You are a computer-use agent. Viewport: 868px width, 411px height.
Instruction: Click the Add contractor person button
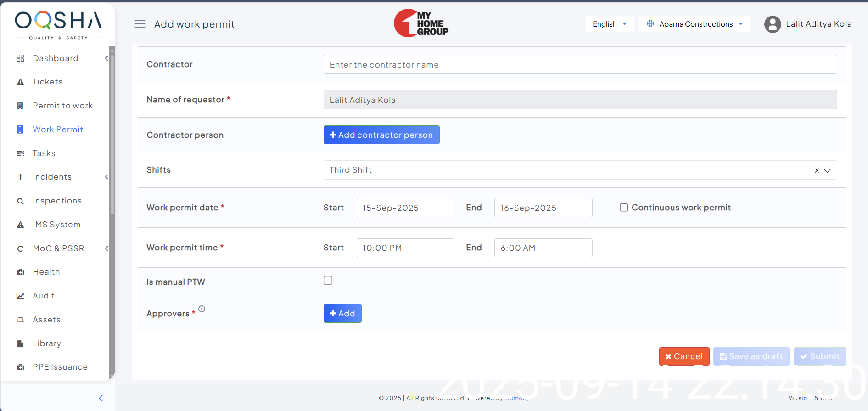click(x=381, y=135)
